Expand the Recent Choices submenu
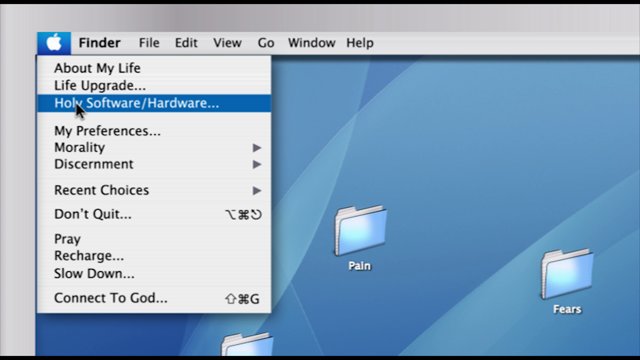The height and width of the screenshot is (360, 640). pos(154,190)
